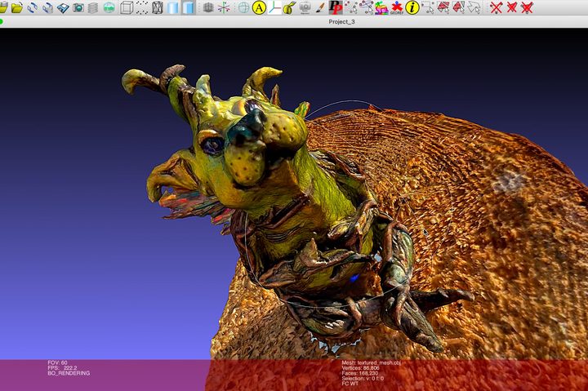
Task: Click the 'Selection: v: 0 f: 0' status
Action: point(363,379)
